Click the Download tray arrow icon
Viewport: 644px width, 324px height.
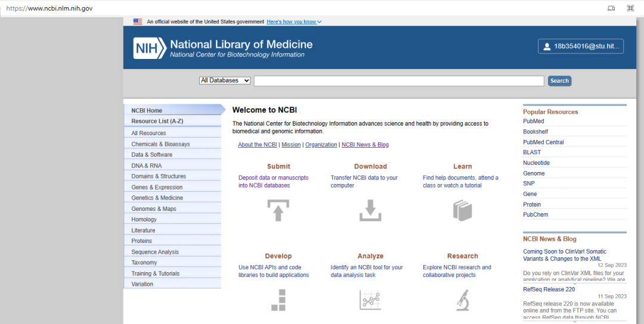(370, 210)
